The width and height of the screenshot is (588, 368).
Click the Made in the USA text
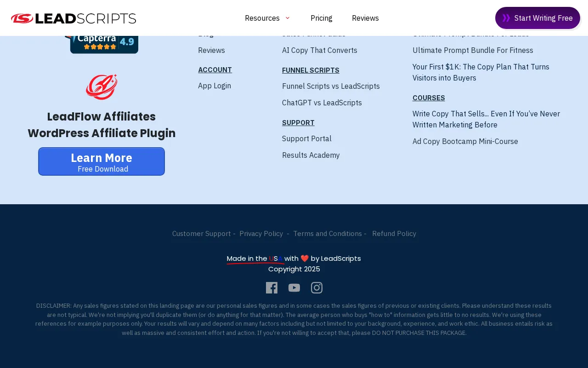click(x=255, y=259)
